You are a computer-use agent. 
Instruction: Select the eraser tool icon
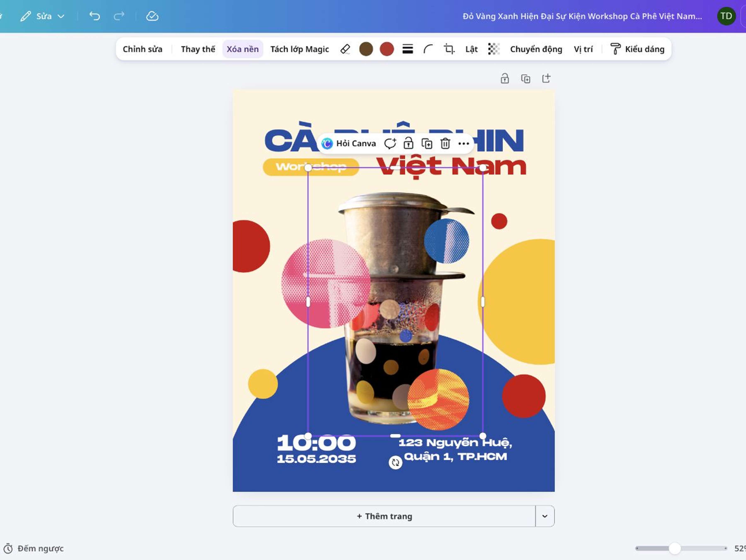click(345, 49)
